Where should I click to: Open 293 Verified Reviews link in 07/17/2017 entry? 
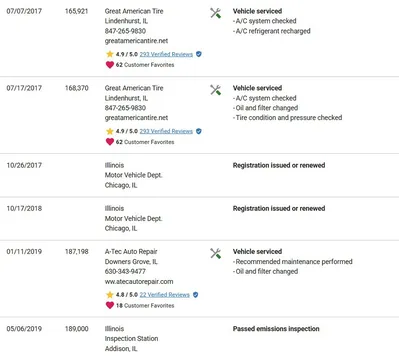pos(166,131)
